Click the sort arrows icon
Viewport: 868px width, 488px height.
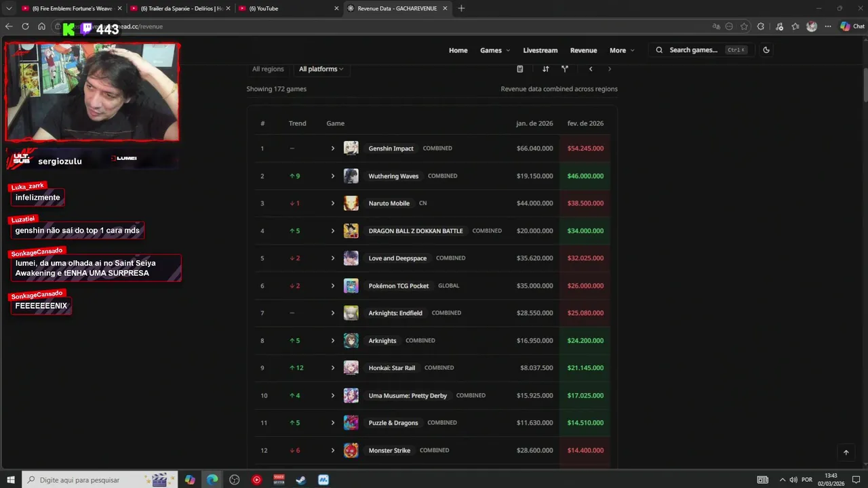coord(546,69)
